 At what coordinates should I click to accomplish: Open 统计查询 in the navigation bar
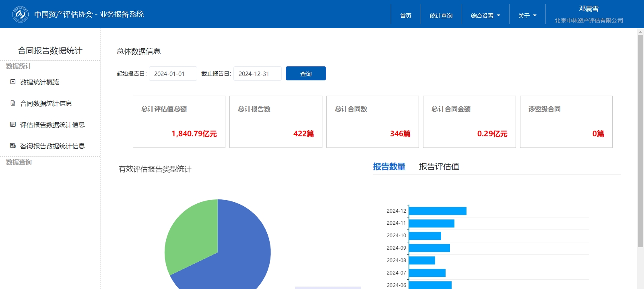click(441, 16)
